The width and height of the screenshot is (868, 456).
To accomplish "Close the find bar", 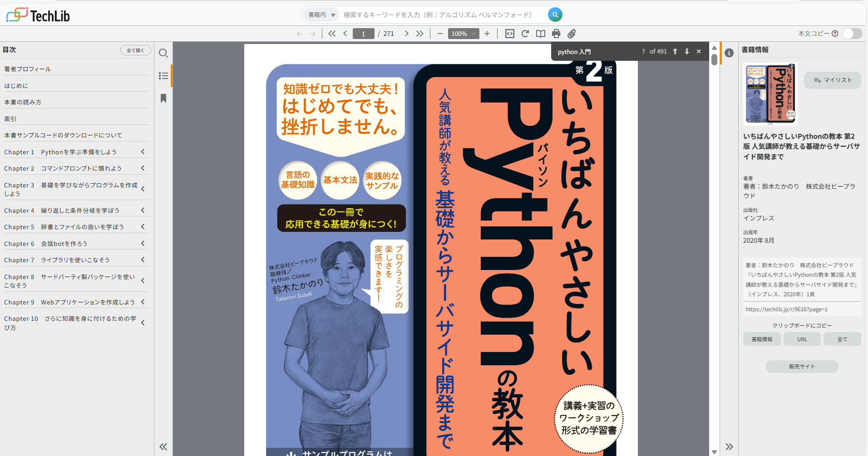I will (699, 52).
